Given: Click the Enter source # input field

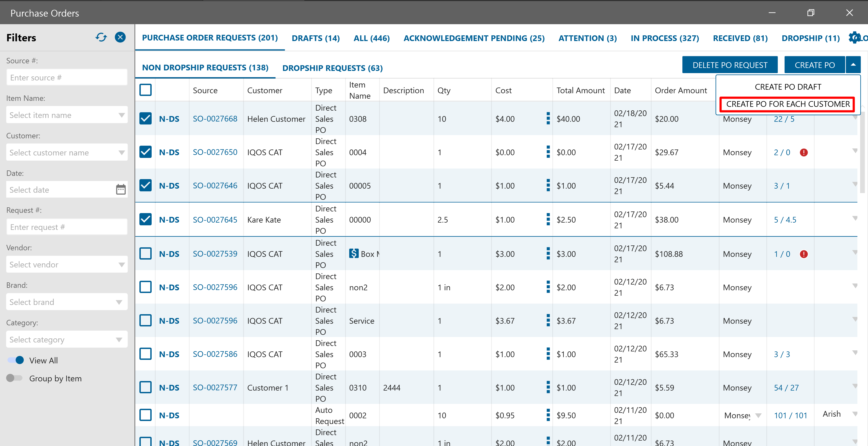Looking at the screenshot, I should [67, 77].
